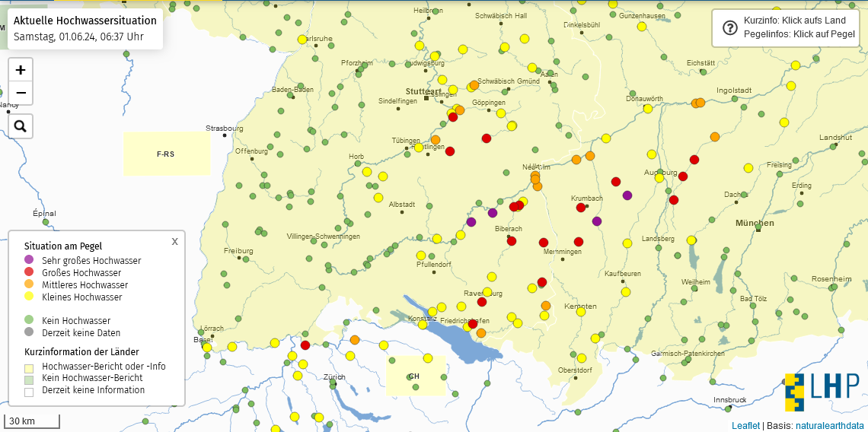The width and height of the screenshot is (868, 432).
Task: Click yellow gauge marker at Donauwörth
Action: (x=648, y=109)
